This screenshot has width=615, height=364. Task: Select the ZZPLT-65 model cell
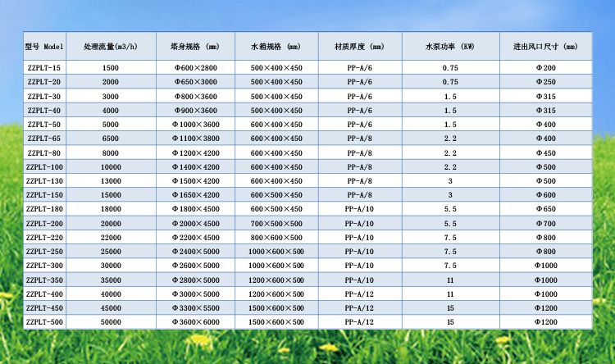coord(44,138)
